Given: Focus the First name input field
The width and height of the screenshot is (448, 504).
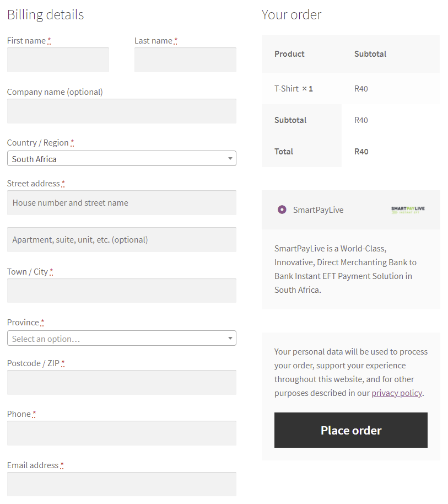Looking at the screenshot, I should 58,60.
